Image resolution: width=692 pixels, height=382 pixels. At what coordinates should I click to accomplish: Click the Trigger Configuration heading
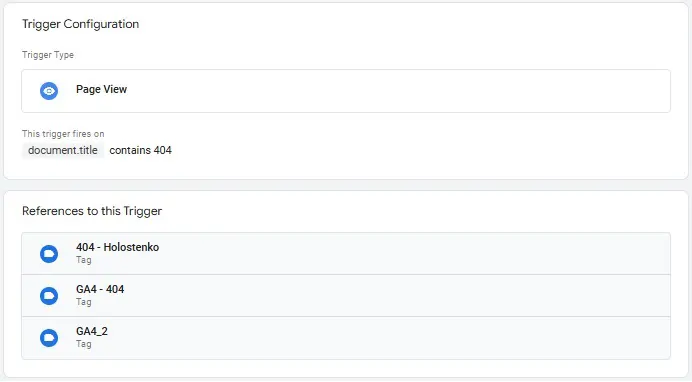pyautogui.click(x=80, y=24)
